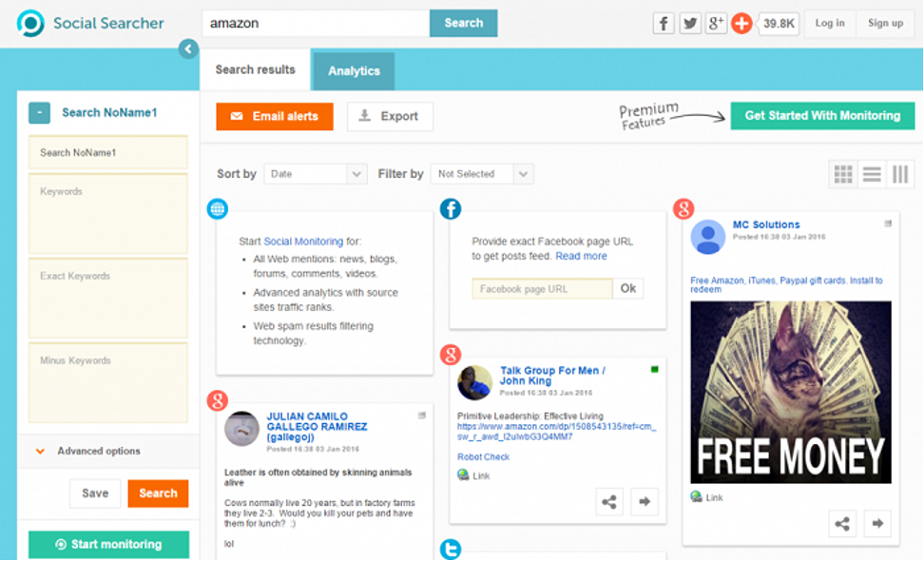Click the red plus share icon

[x=741, y=24]
